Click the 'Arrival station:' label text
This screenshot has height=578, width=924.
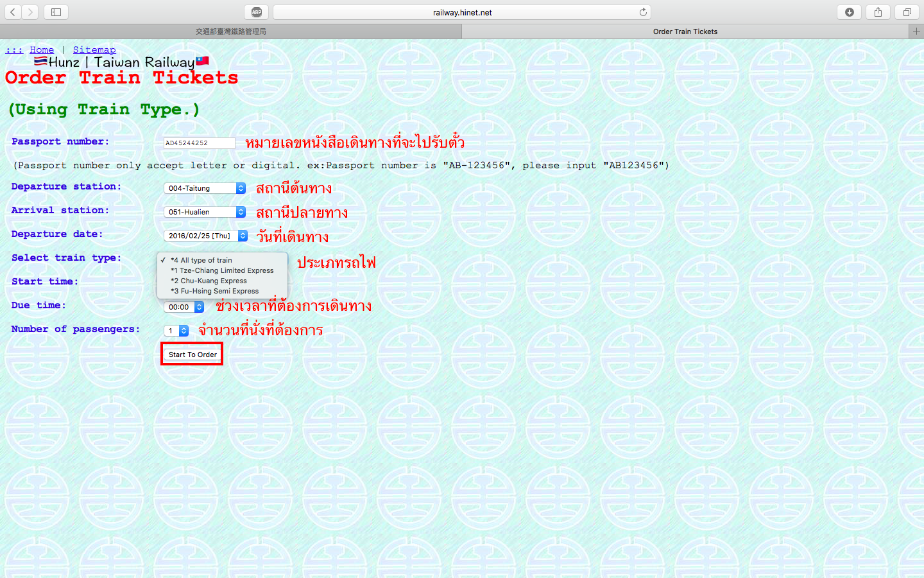pos(60,211)
